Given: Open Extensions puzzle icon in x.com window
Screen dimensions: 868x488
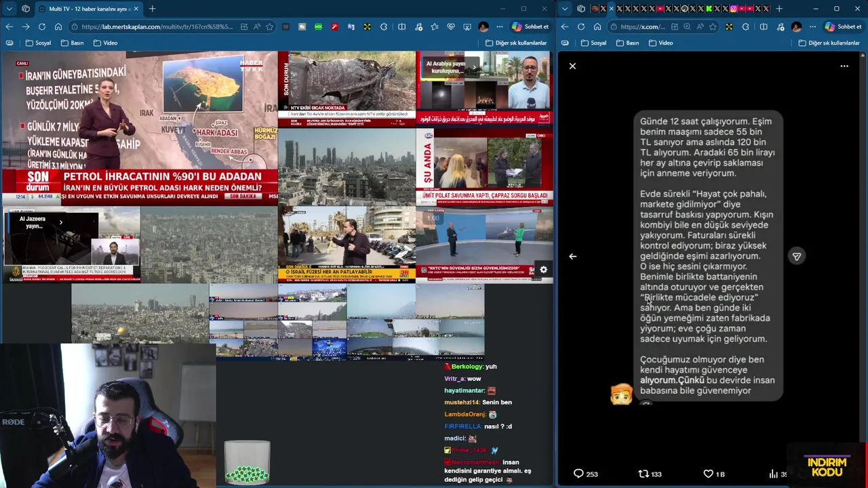Looking at the screenshot, I should point(745,26).
